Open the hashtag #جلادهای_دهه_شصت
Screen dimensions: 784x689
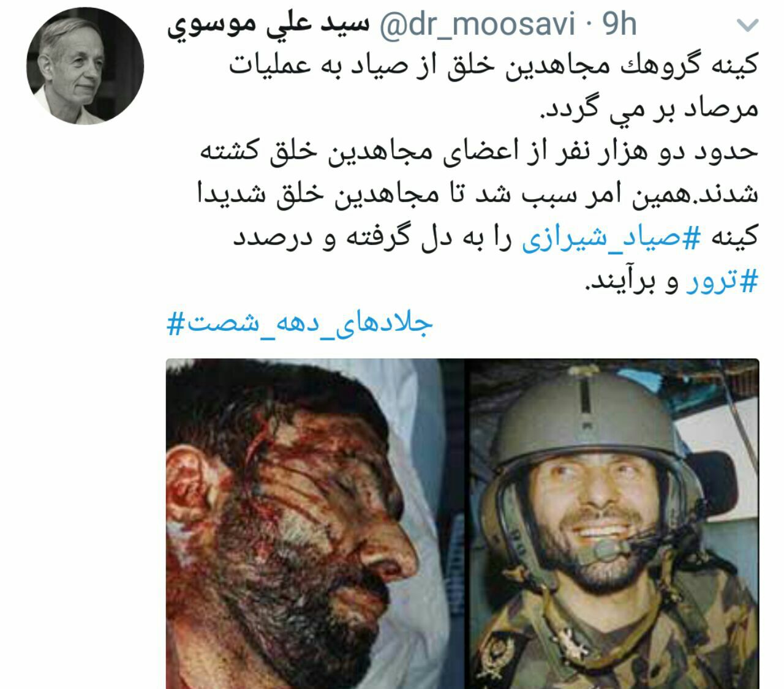point(300,323)
